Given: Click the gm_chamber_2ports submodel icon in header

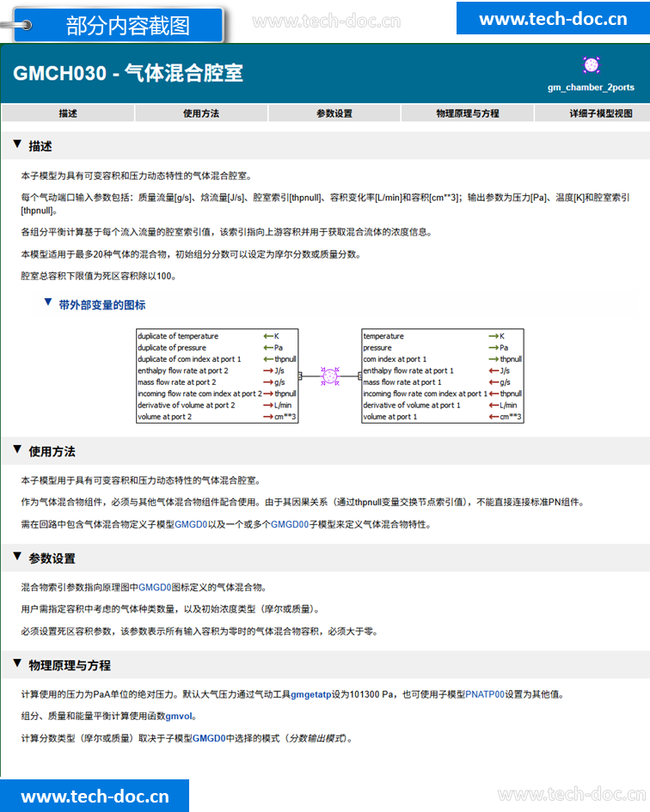Looking at the screenshot, I should tap(592, 65).
